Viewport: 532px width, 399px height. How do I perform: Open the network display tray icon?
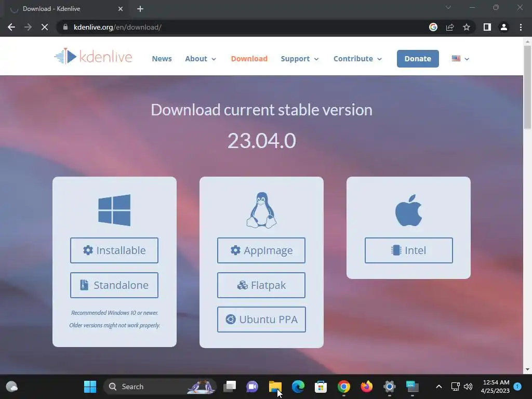(x=455, y=387)
